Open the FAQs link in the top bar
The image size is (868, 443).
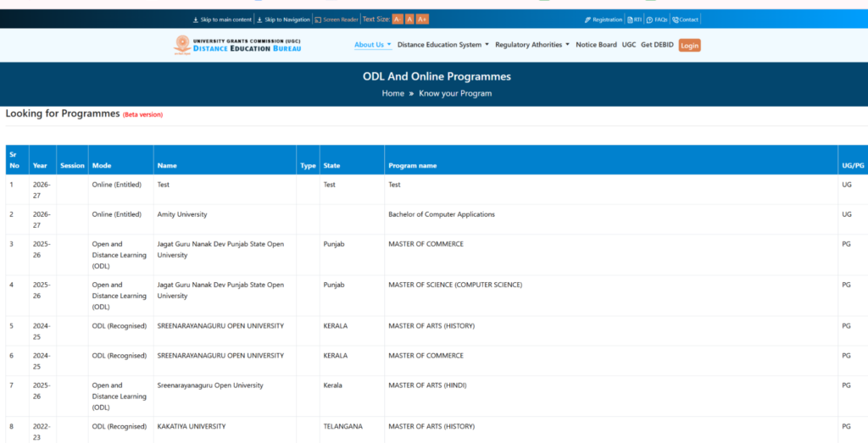[x=657, y=19]
